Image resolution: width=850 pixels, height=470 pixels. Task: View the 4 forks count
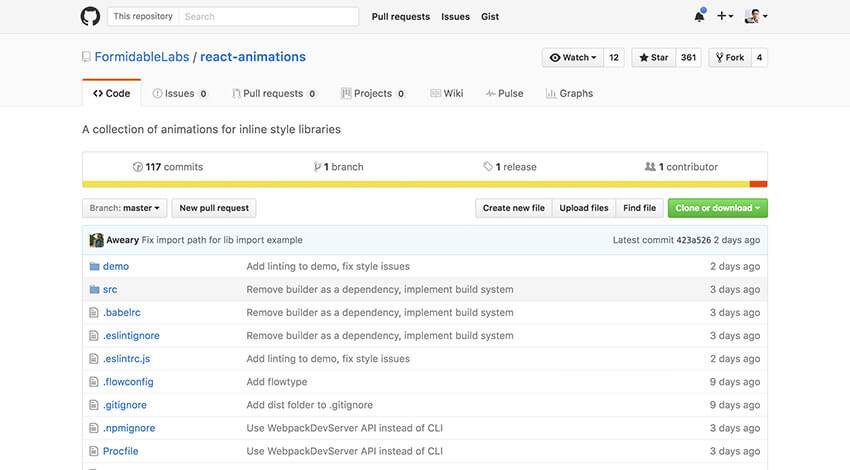pyautogui.click(x=759, y=57)
